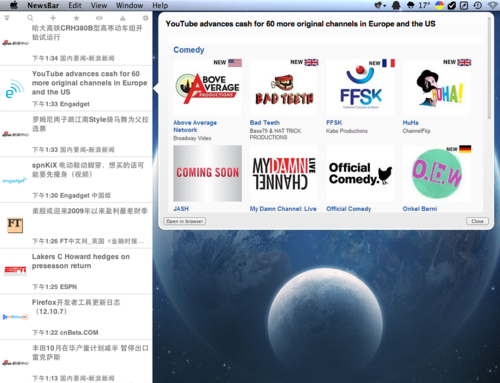Open the Onkel Berni link
This screenshot has height=383, width=500.
click(x=420, y=209)
